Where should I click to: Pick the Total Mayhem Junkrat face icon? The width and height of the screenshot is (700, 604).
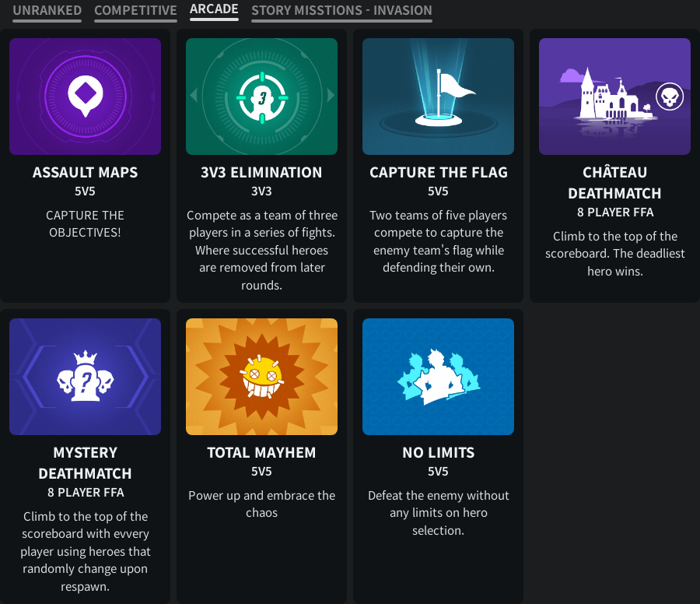[262, 377]
